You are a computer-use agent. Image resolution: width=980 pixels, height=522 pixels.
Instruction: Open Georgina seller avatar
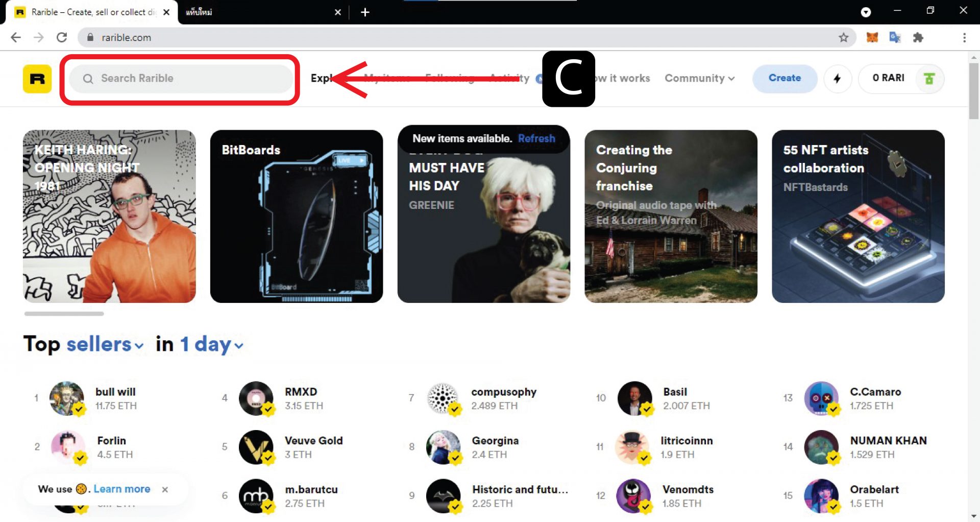tap(444, 447)
